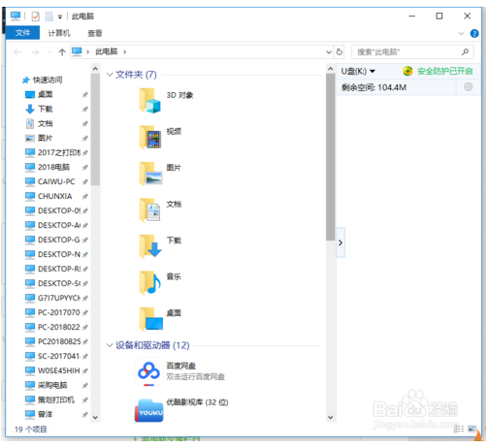
Task: Open the 视频 folder icon
Action: [150, 137]
